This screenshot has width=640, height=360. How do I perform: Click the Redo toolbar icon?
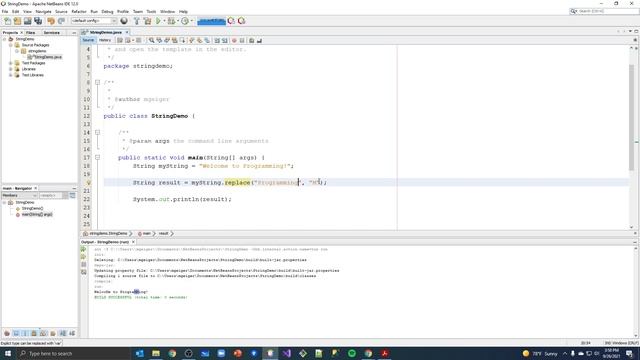61,21
